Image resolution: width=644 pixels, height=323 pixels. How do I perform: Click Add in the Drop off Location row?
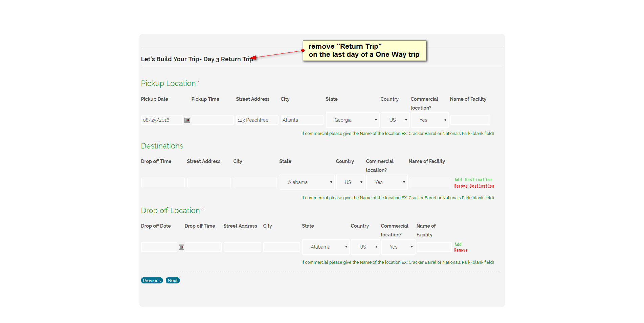tap(458, 245)
